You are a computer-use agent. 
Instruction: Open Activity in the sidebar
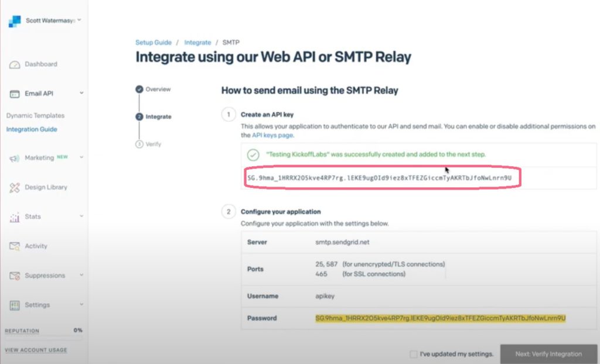36,246
